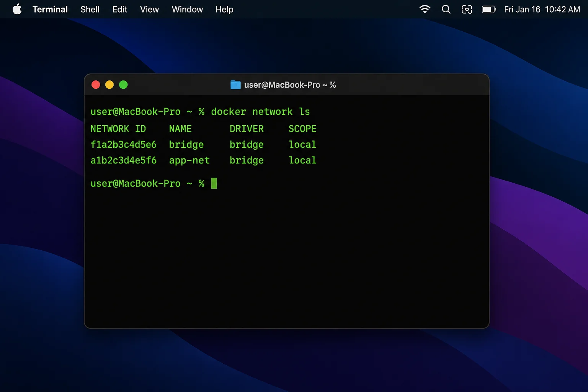Image resolution: width=588 pixels, height=392 pixels.
Task: Click the battery status icon
Action: click(489, 9)
